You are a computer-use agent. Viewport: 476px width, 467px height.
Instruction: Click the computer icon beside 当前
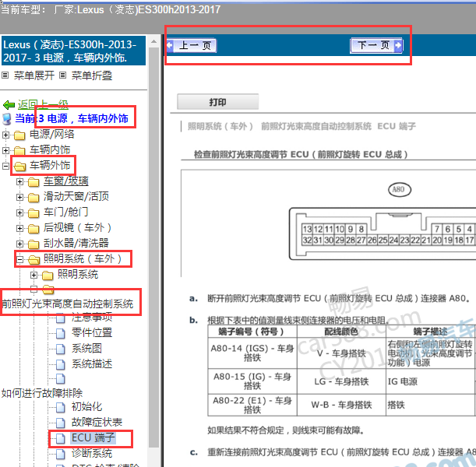point(7,119)
